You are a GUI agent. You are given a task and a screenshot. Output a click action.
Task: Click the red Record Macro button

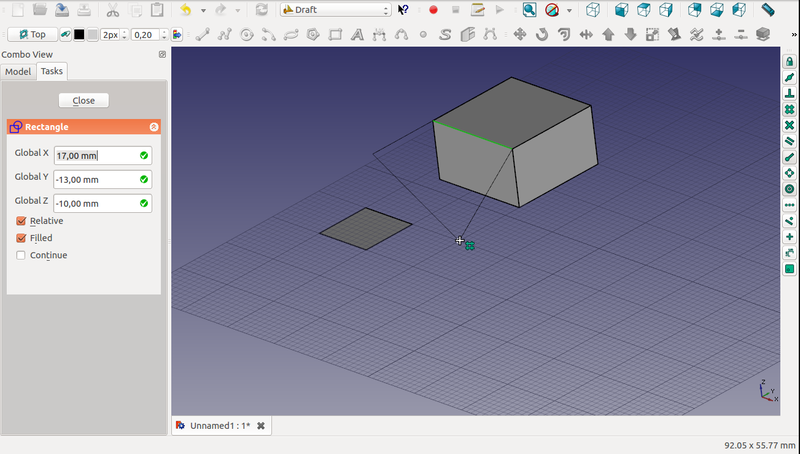click(x=433, y=10)
